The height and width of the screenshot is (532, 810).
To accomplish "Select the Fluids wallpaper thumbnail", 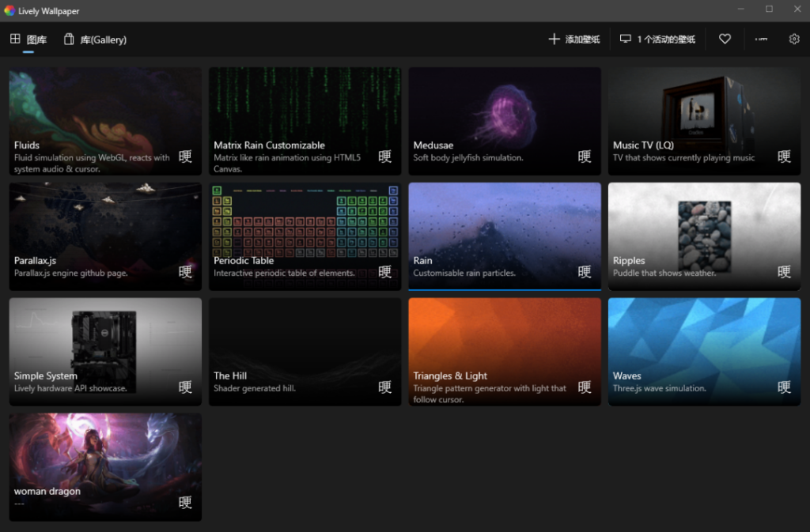I will [105, 121].
